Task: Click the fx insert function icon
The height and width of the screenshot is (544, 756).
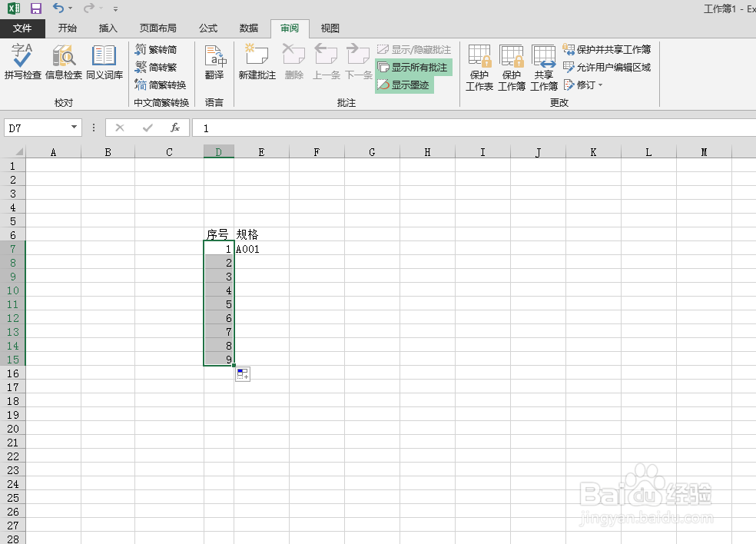Action: pos(175,128)
